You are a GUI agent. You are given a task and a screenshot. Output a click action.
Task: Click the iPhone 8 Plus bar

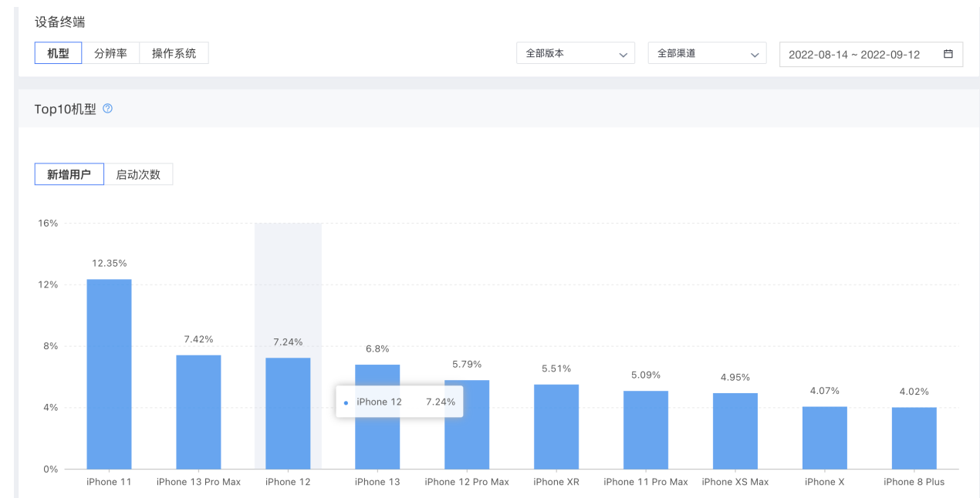(x=914, y=438)
